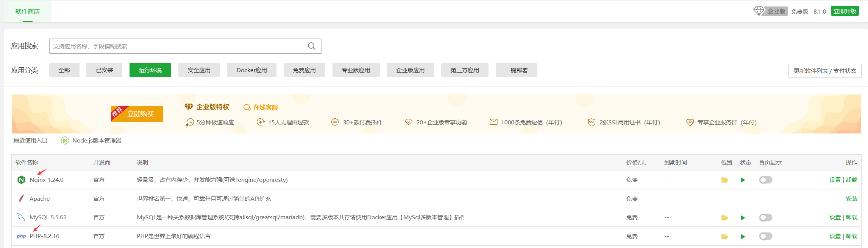Enable homepage display for Nginx
Image resolution: width=868 pixels, height=248 pixels.
click(x=765, y=180)
